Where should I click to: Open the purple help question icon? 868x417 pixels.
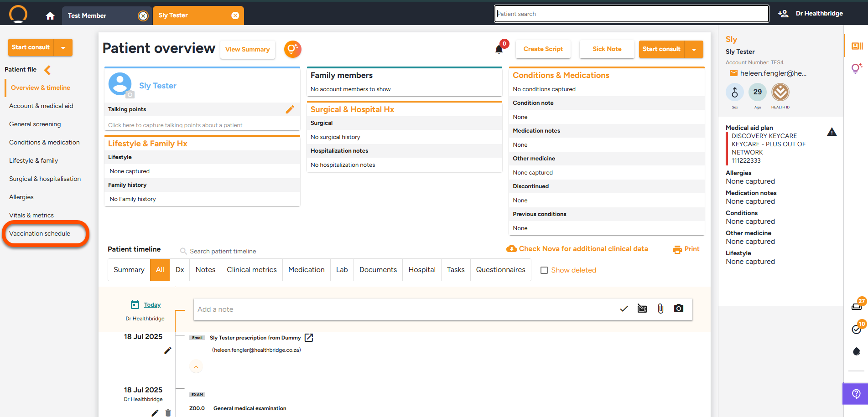(x=856, y=393)
